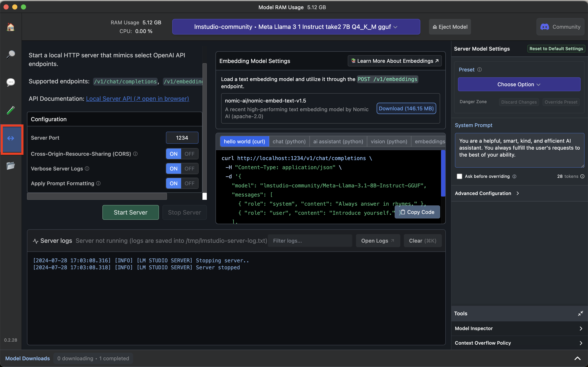This screenshot has width=588, height=367.
Task: Open the My Models folder icon
Action: [x=11, y=166]
